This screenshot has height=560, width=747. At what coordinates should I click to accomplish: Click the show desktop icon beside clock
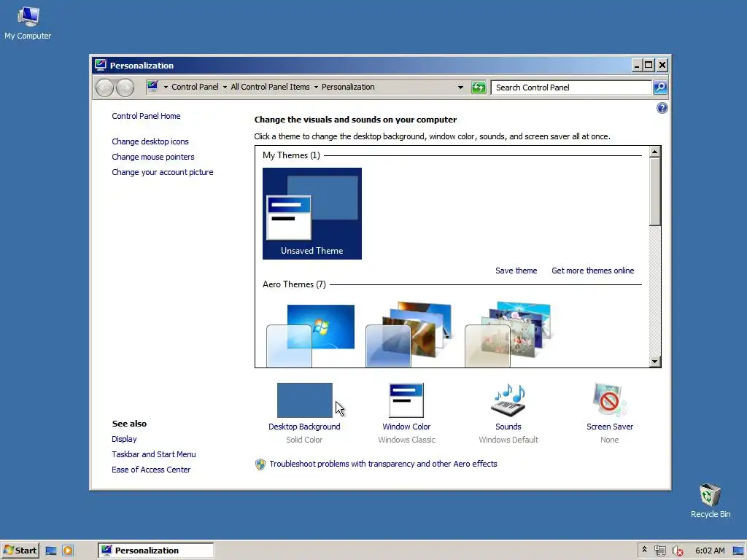tap(738, 551)
